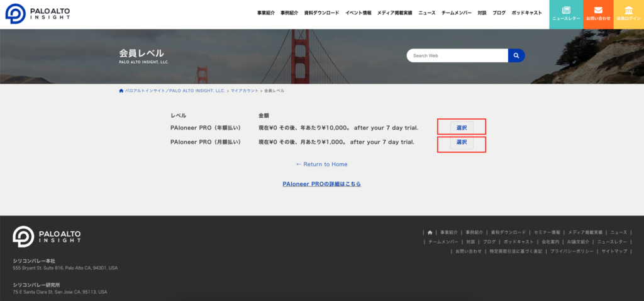Select the PAIoneer PRO（月額払い）plan button
The height and width of the screenshot is (301, 644).
462,142
